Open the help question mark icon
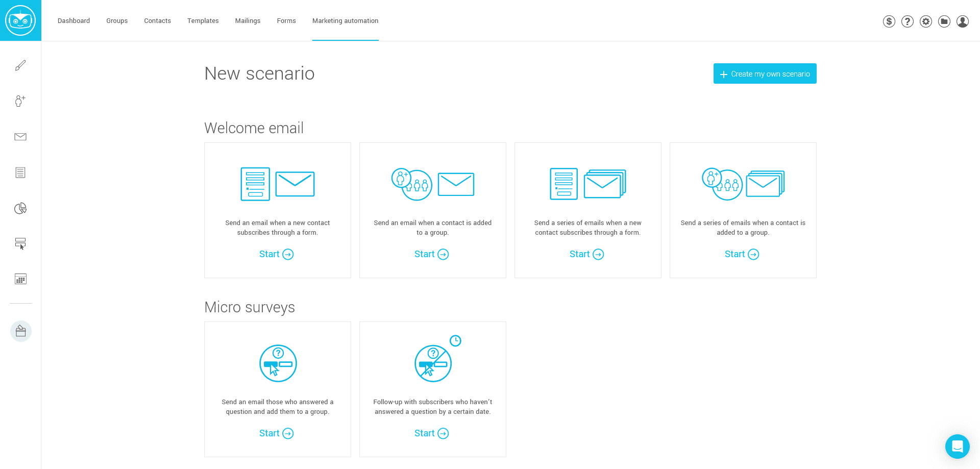Screen dimensions: 980x469 [x=907, y=21]
